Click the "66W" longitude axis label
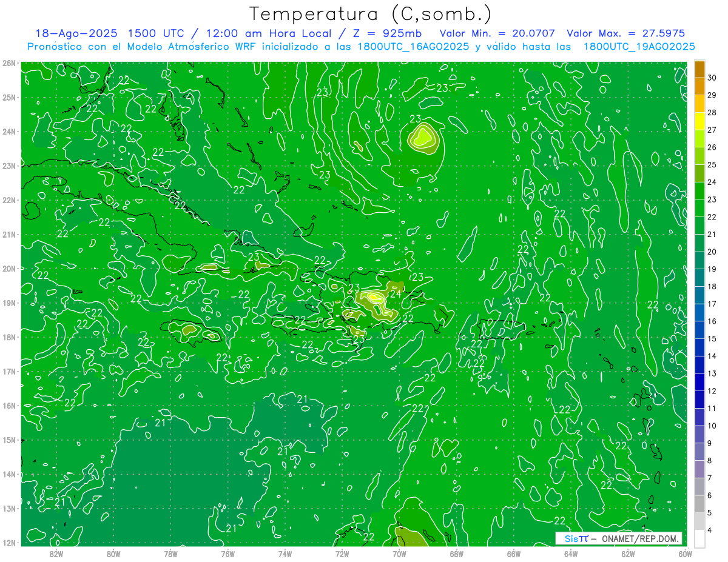 (x=514, y=554)
